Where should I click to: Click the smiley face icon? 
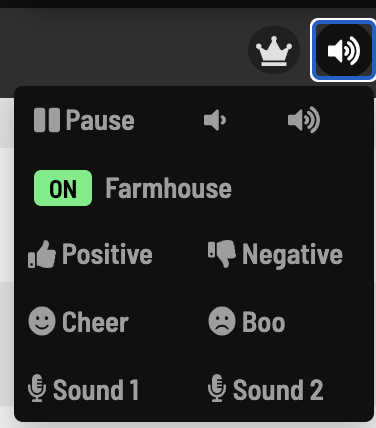[x=42, y=321]
